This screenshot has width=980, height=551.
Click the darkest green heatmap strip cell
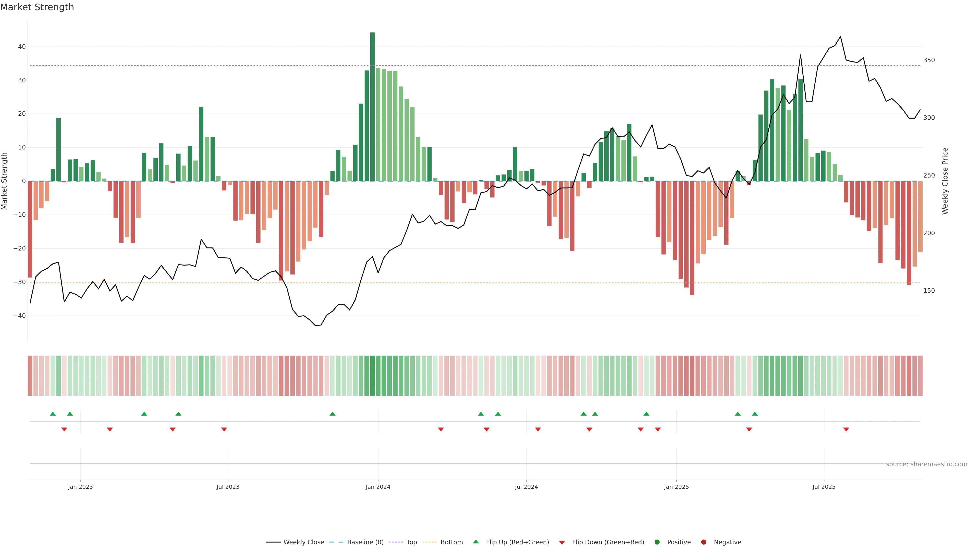tap(372, 376)
